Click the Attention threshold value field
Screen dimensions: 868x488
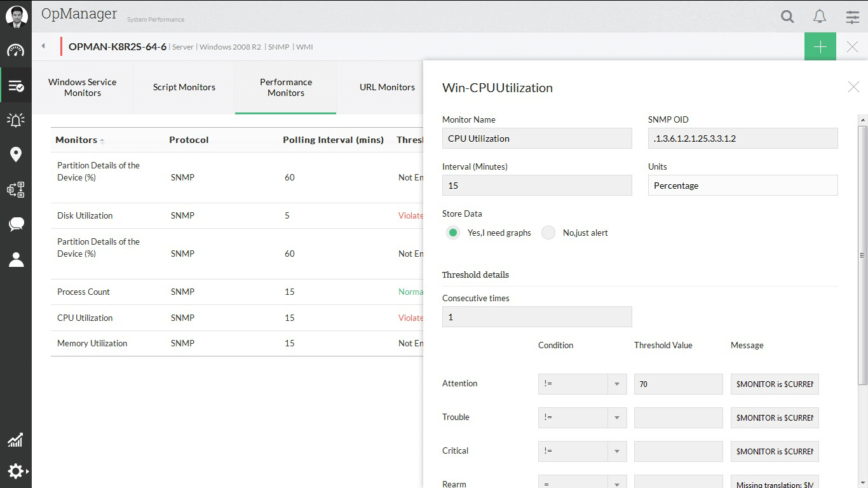[679, 384]
